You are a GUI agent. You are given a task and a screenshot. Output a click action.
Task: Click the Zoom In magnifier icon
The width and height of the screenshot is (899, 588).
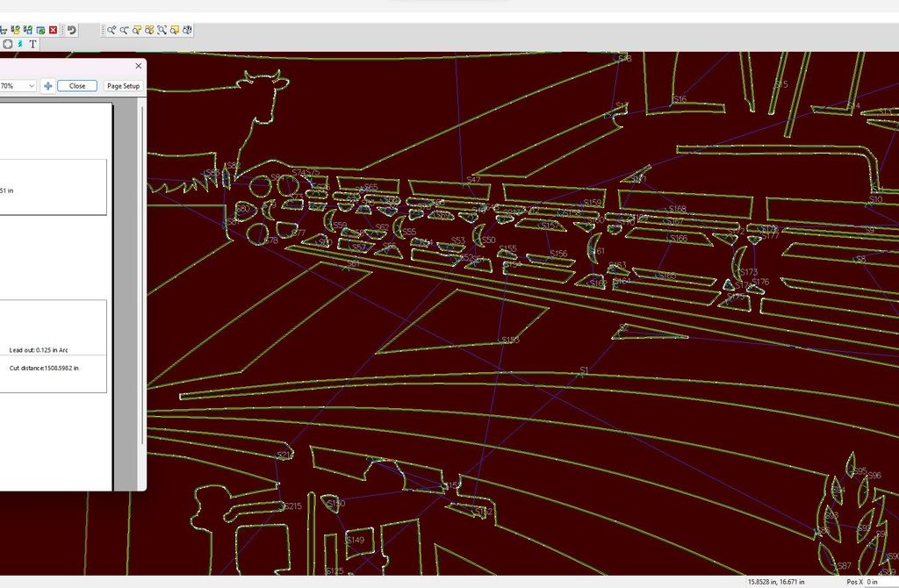point(112,30)
